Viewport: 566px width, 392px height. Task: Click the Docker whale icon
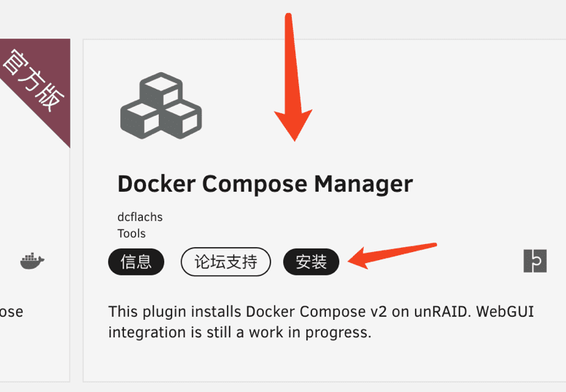point(32,261)
